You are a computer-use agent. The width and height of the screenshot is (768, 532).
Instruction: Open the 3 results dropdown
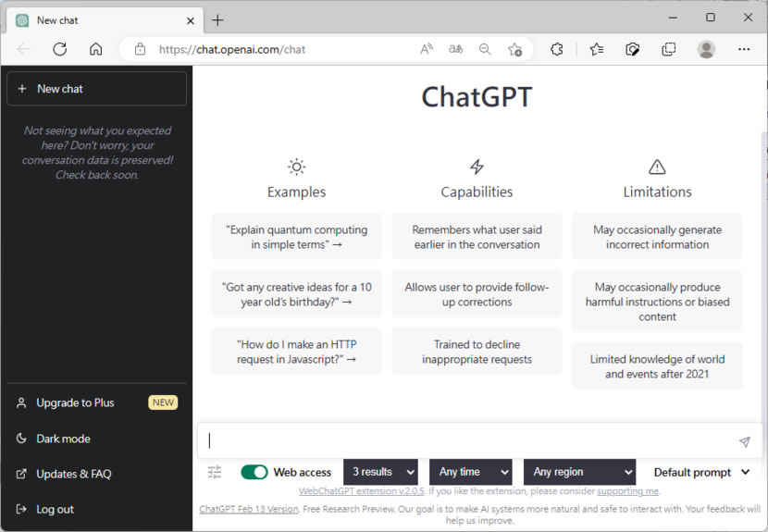(x=381, y=472)
